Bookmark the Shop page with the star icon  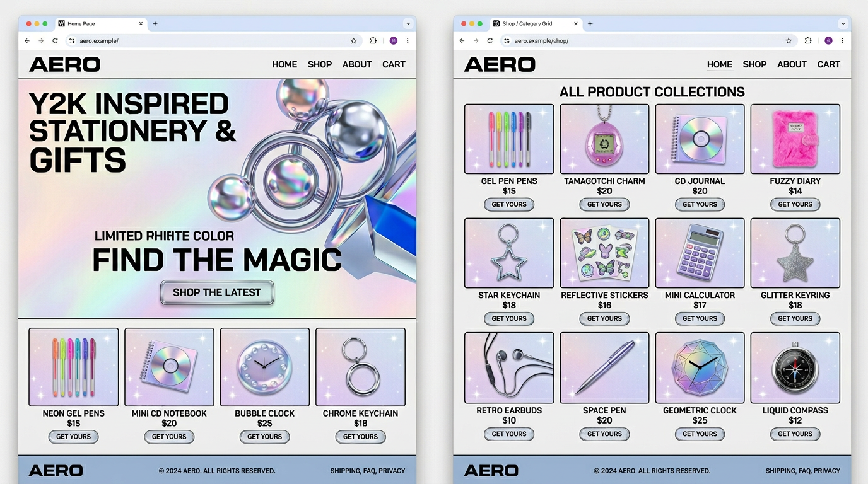point(788,41)
